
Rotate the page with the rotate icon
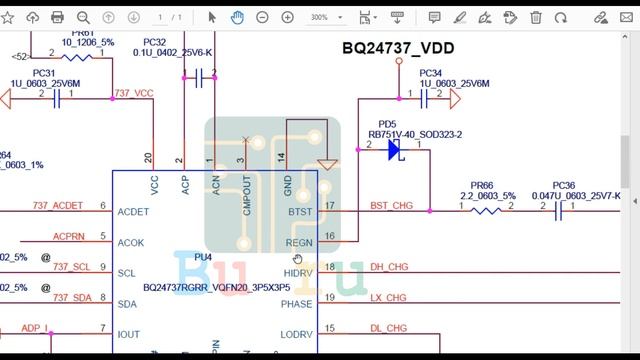(561, 18)
